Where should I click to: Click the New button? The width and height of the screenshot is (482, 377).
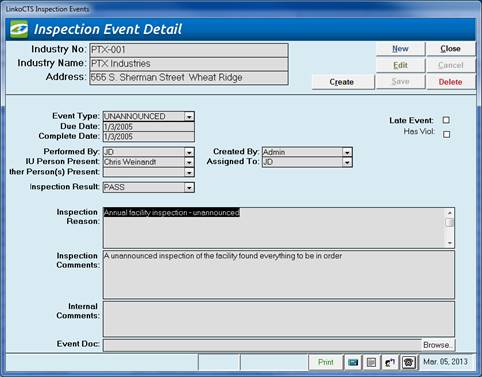400,49
